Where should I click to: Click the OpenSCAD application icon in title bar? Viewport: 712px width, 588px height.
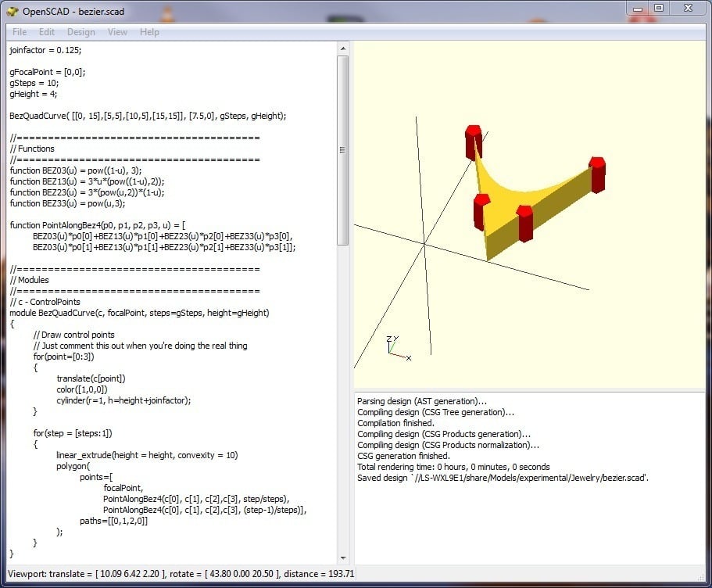click(13, 11)
